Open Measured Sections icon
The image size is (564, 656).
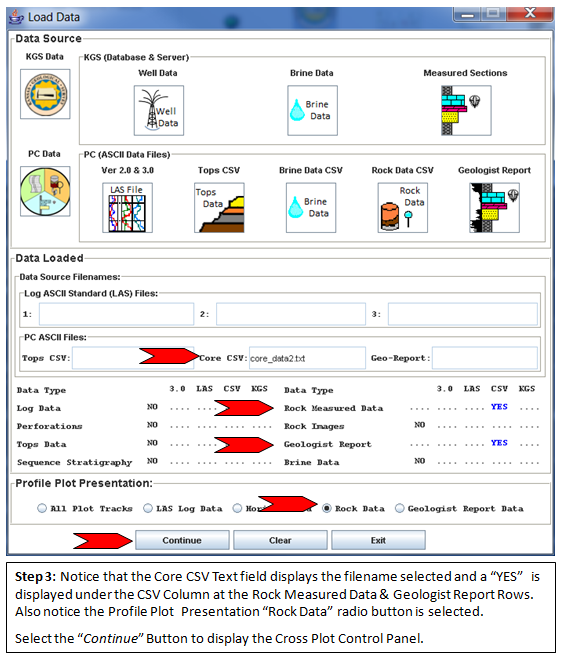tap(466, 110)
